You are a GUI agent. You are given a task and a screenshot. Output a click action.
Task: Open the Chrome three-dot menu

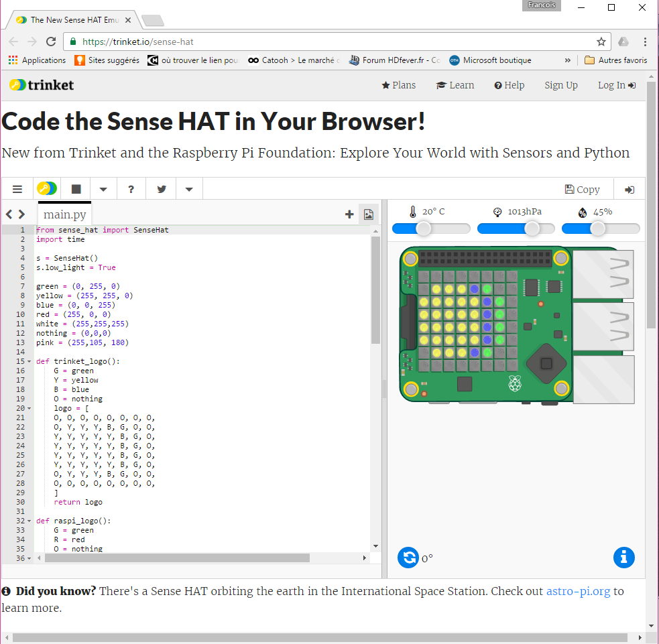coord(645,42)
